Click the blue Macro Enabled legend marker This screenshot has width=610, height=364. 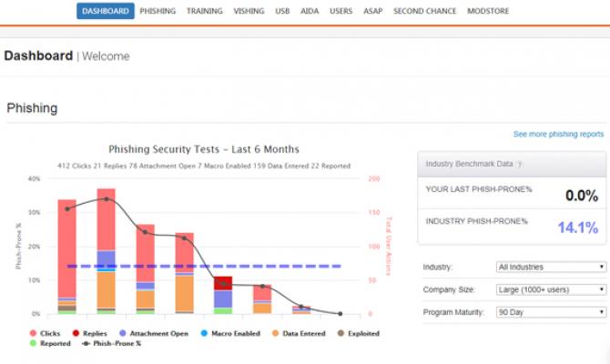tap(207, 333)
